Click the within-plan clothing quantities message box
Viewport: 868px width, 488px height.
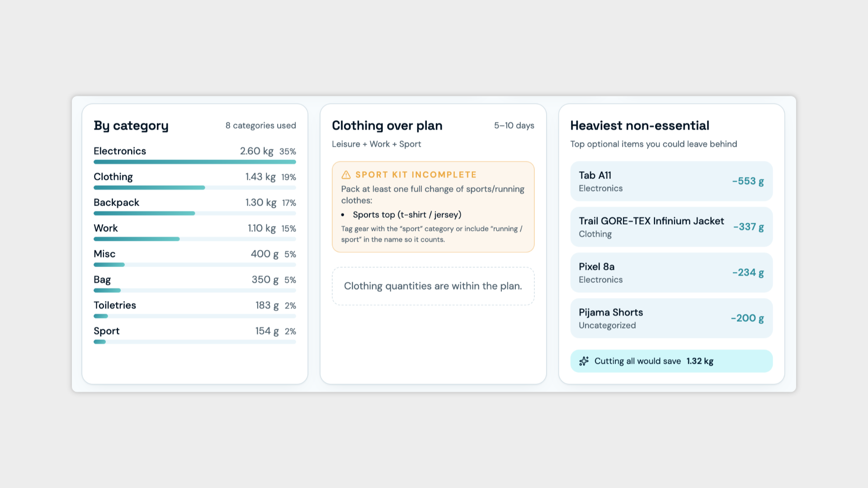pyautogui.click(x=433, y=286)
